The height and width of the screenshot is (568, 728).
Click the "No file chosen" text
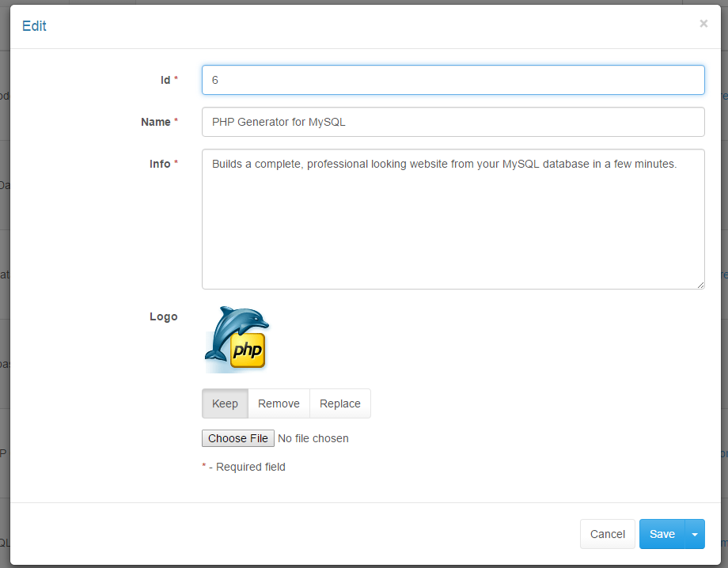[x=313, y=438]
